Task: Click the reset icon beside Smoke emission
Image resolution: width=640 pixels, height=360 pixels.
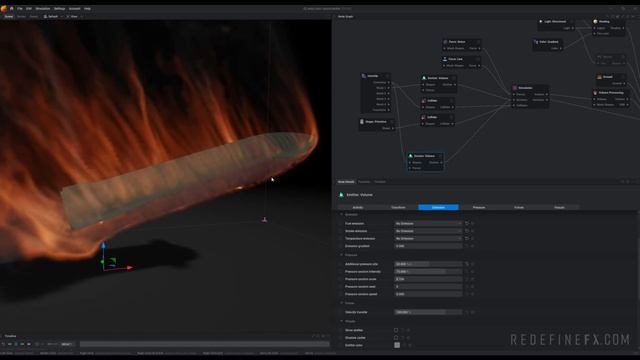Action: click(x=467, y=231)
